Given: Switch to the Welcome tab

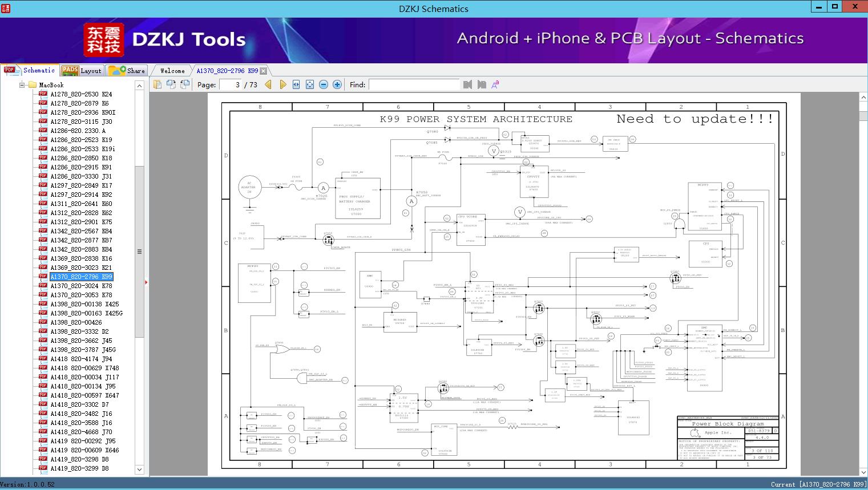Looking at the screenshot, I should coord(172,71).
